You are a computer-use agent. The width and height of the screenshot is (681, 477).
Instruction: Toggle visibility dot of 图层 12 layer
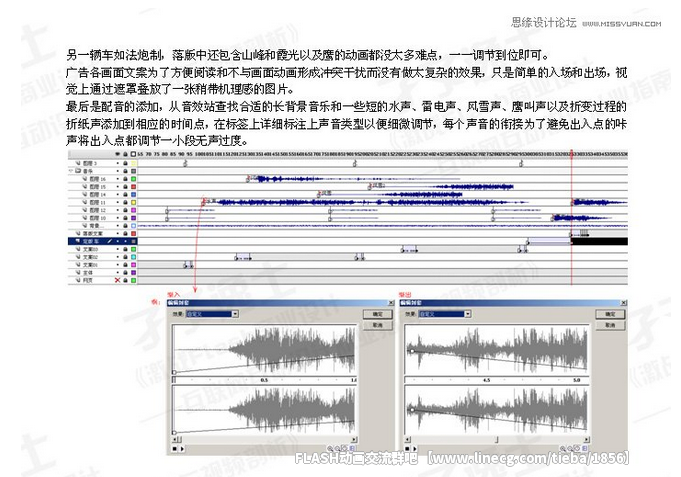117,210
